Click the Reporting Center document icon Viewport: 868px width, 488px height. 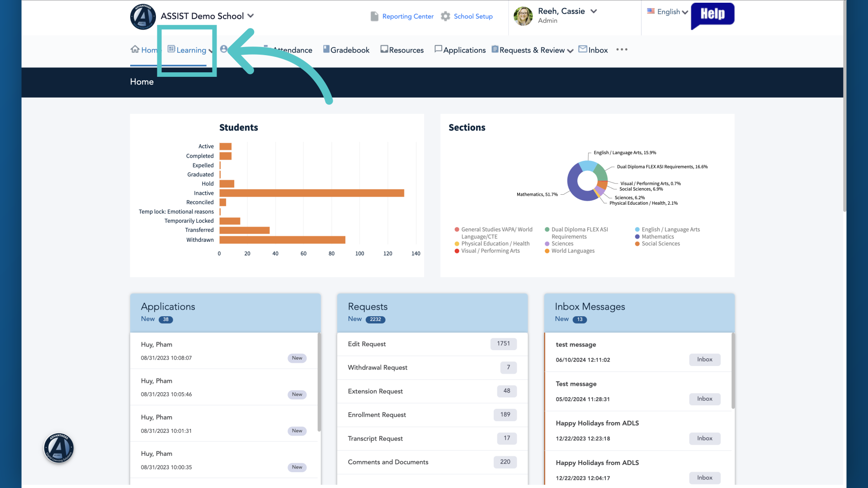click(x=374, y=16)
